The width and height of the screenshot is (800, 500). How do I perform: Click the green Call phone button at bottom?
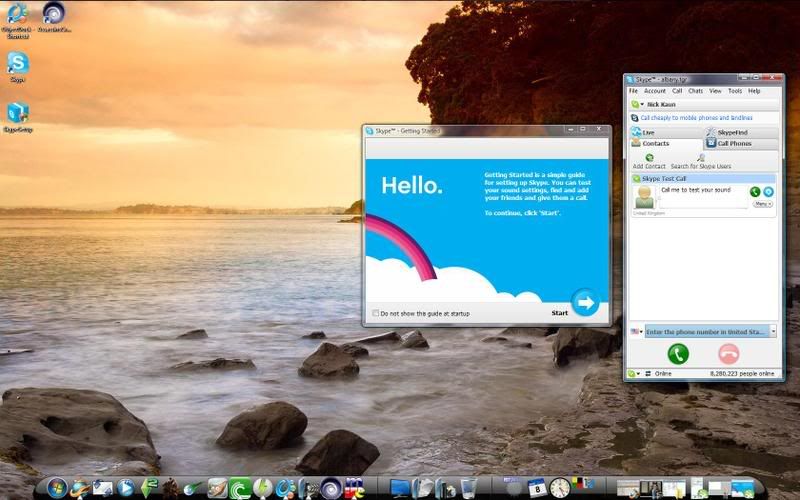(x=678, y=354)
